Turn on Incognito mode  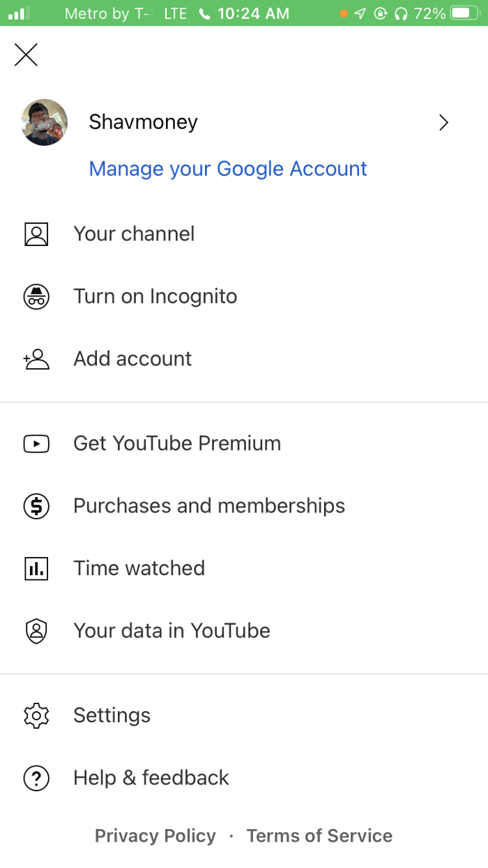[155, 297]
